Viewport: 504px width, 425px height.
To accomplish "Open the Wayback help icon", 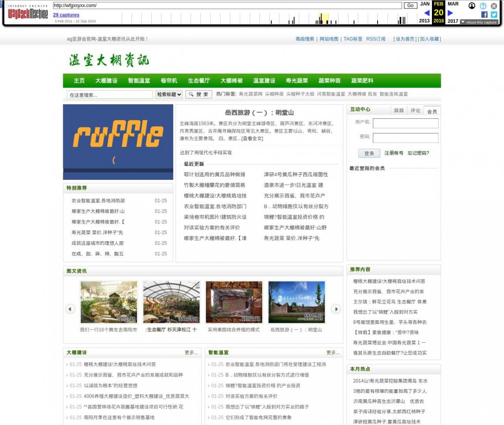I will [x=483, y=6].
